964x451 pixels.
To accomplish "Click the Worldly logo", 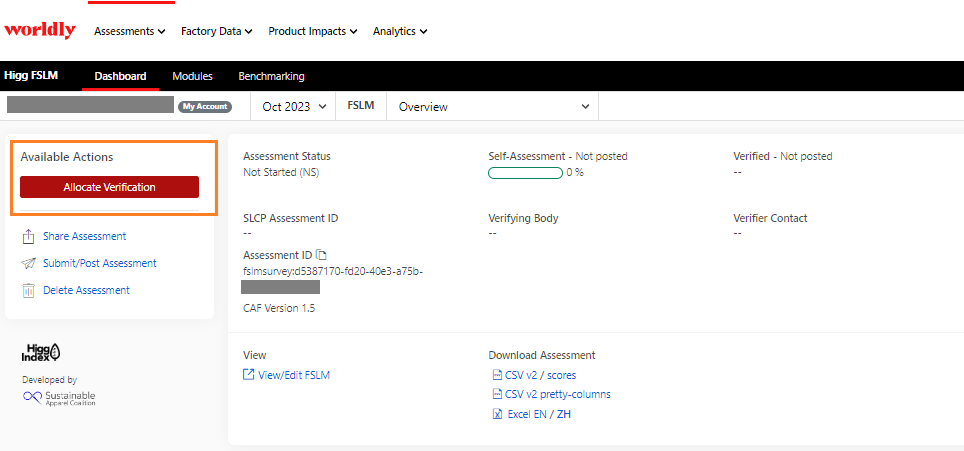I will tap(40, 30).
